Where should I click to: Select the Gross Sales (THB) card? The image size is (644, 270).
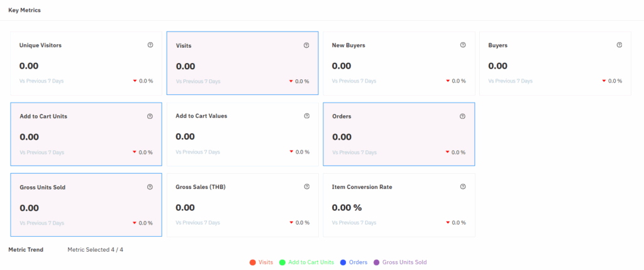(242, 205)
